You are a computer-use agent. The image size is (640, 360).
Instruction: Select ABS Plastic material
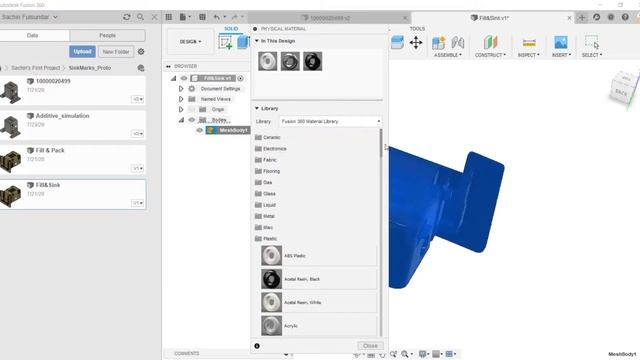click(319, 256)
